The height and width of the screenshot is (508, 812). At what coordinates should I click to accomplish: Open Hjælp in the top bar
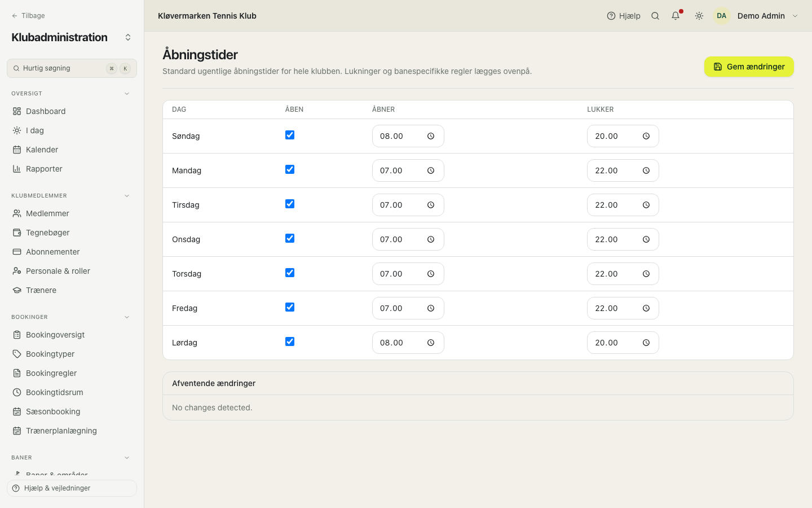(624, 16)
